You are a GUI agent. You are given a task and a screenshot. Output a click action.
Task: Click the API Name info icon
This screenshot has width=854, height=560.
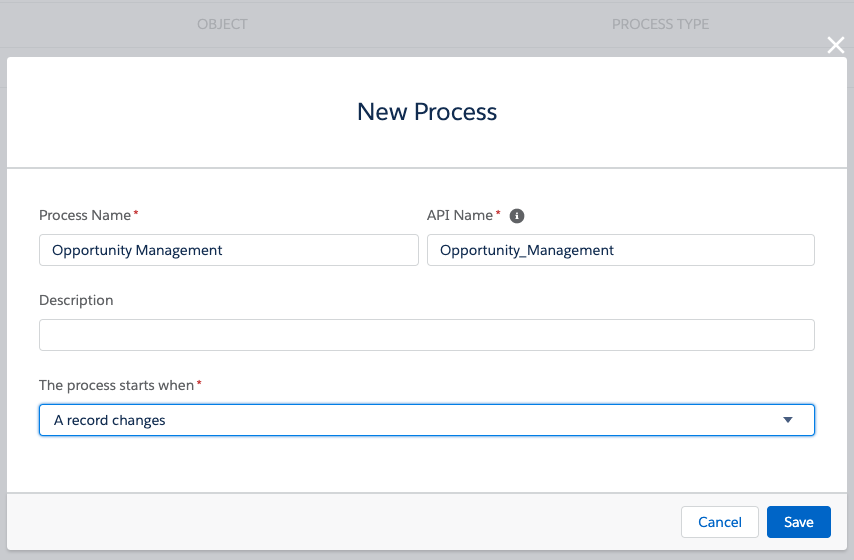click(516, 216)
